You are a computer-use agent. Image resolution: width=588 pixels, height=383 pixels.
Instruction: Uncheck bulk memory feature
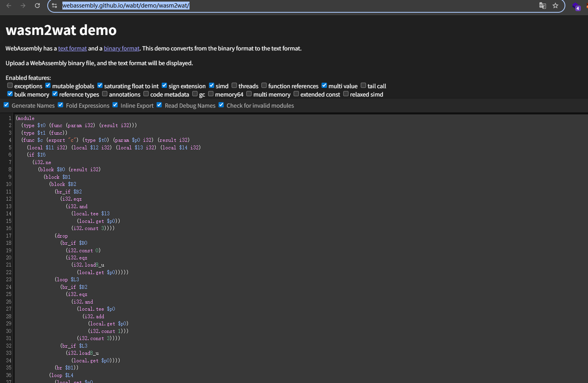10,94
